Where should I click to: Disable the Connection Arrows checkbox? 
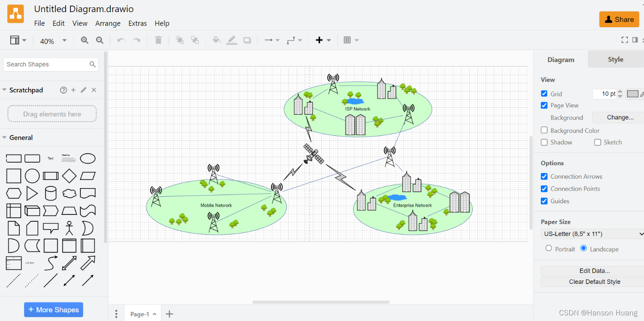click(544, 176)
